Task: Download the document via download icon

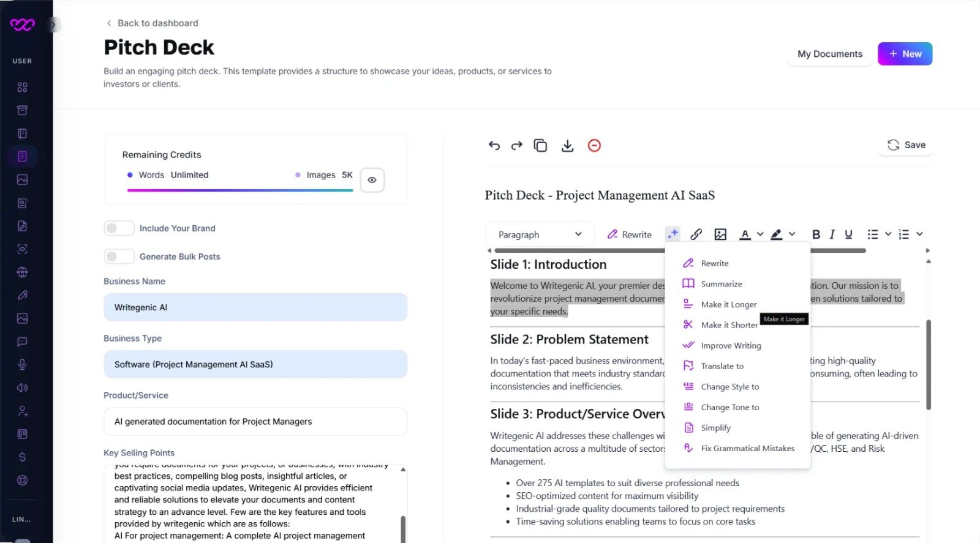Action: (568, 146)
